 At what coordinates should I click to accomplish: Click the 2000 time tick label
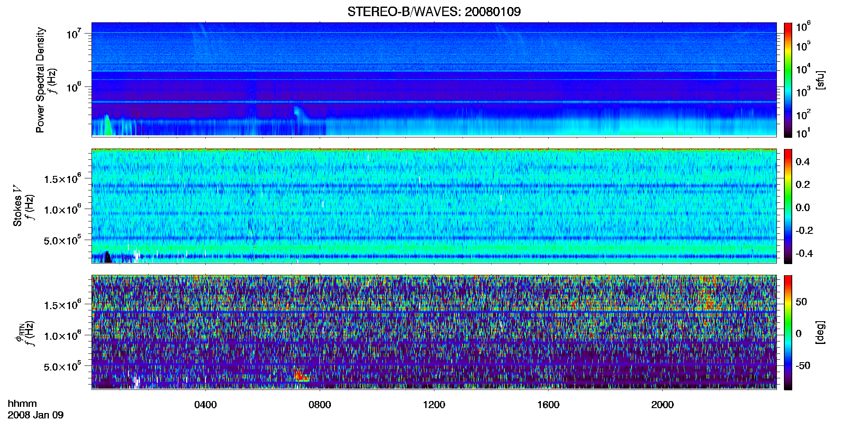[x=663, y=405]
